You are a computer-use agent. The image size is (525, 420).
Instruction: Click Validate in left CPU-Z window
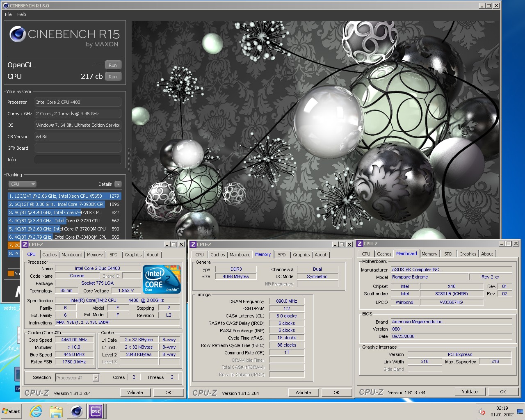135,393
